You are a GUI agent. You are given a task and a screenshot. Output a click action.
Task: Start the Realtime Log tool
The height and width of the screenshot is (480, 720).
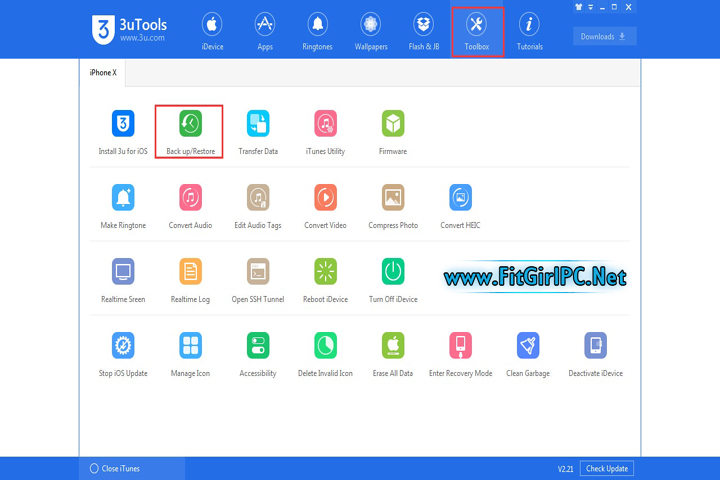pyautogui.click(x=190, y=272)
